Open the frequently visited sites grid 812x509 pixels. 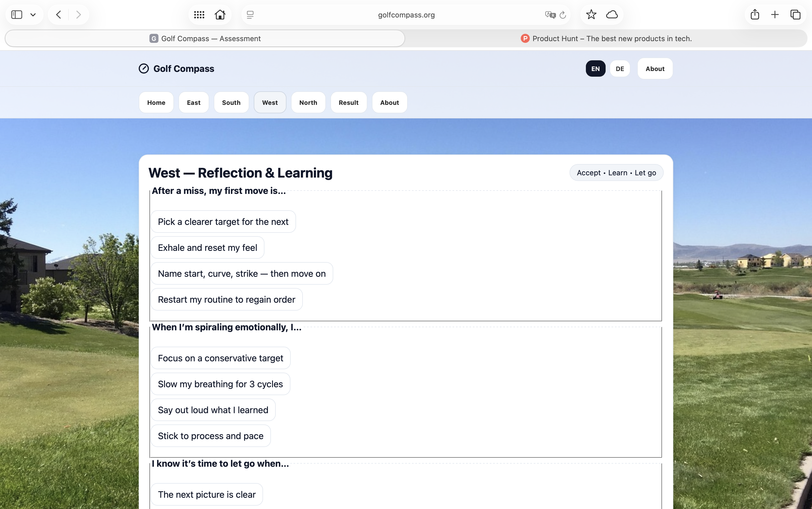(199, 14)
